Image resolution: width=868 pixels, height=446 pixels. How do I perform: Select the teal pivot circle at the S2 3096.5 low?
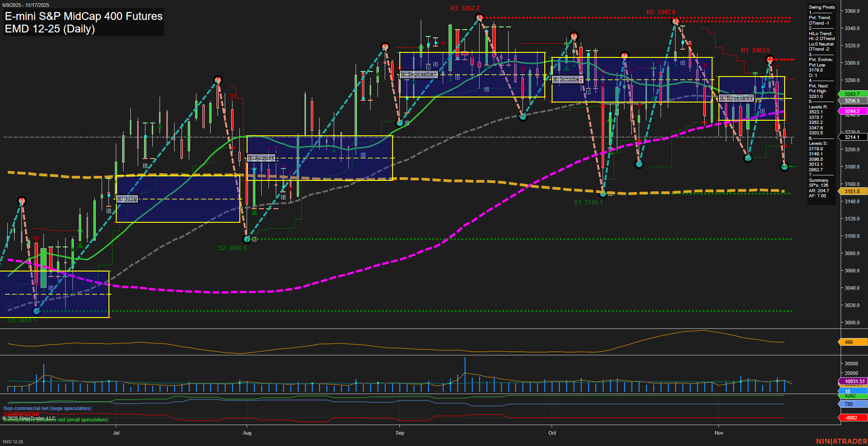pos(247,239)
